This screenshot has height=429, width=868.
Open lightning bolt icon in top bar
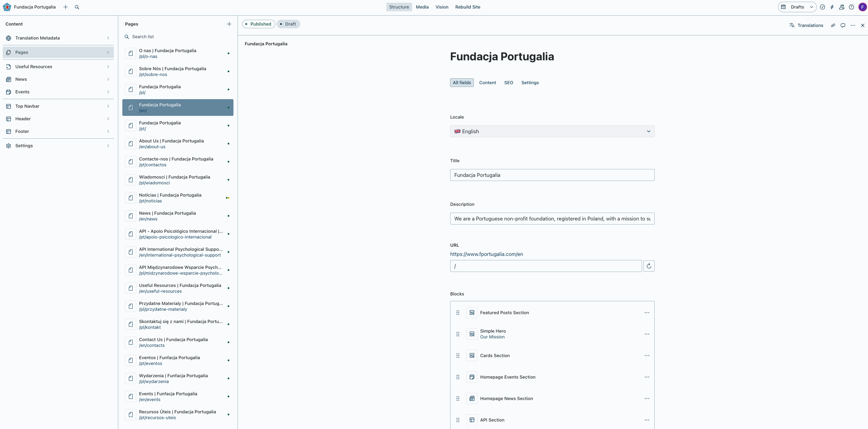pyautogui.click(x=832, y=7)
